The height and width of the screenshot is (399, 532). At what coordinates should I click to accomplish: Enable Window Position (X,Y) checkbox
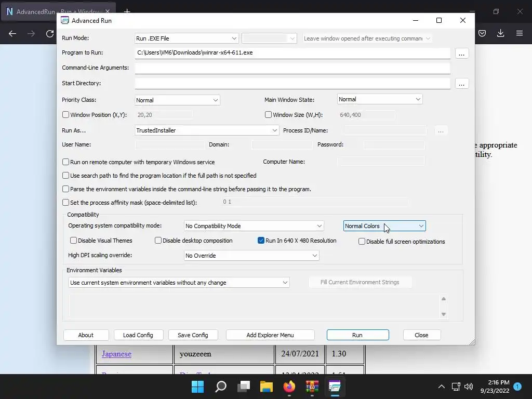(x=66, y=115)
